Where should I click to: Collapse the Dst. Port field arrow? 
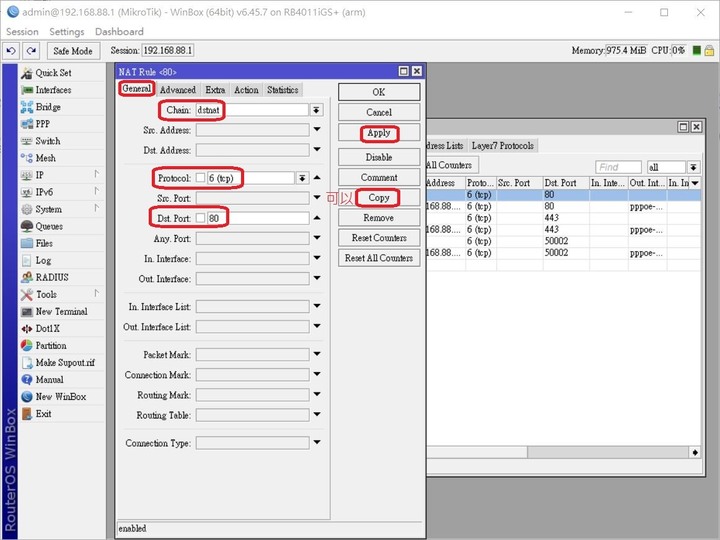[x=317, y=217]
